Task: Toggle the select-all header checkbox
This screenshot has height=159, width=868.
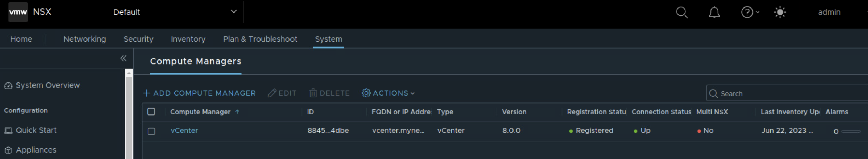Action: (151, 112)
